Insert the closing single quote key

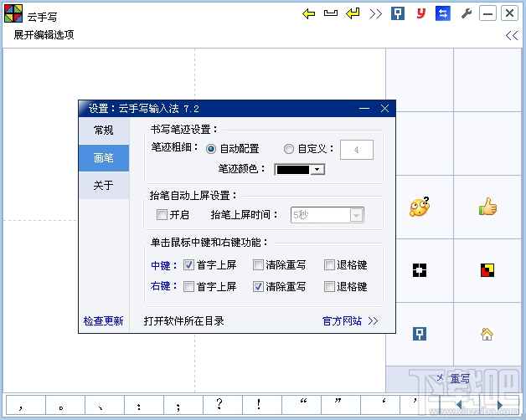pos(420,405)
